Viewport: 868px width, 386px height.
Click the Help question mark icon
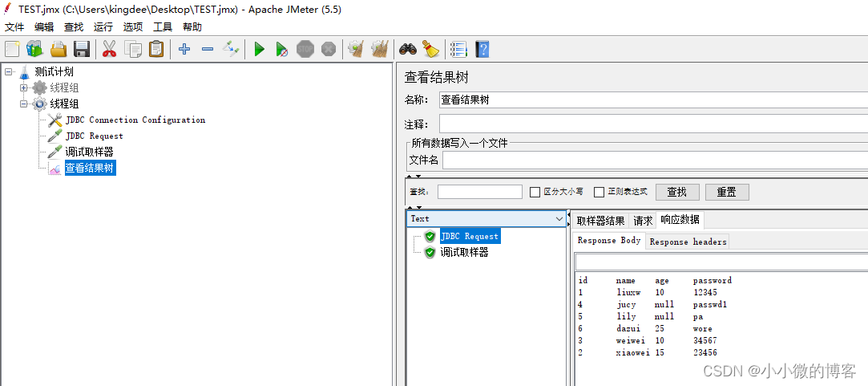point(482,50)
